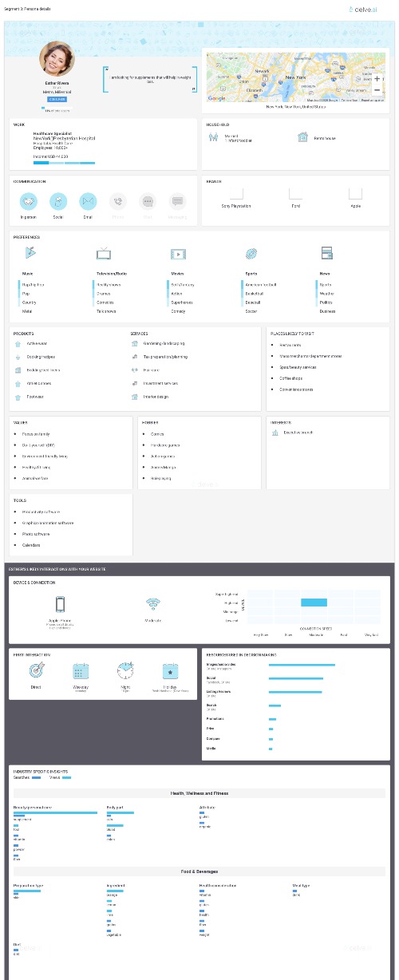Select the Social communication icon
Viewport: 399px width, 980px height.
click(58, 202)
